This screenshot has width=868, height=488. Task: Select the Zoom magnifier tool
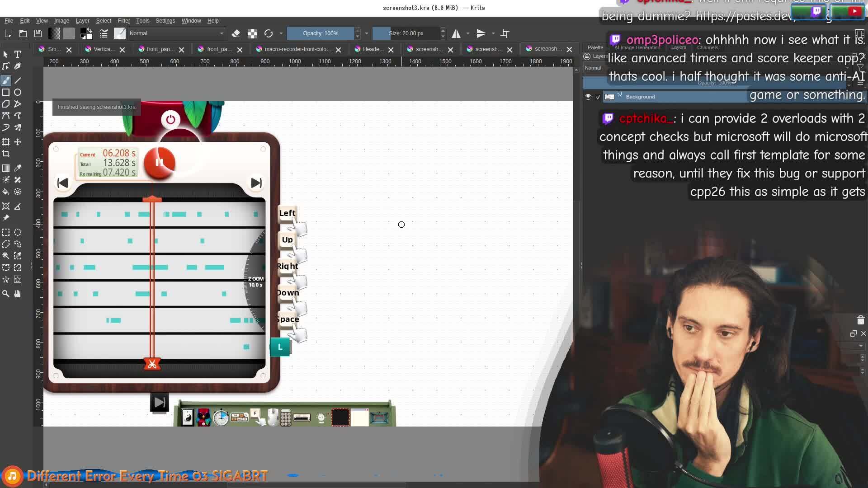(6, 294)
